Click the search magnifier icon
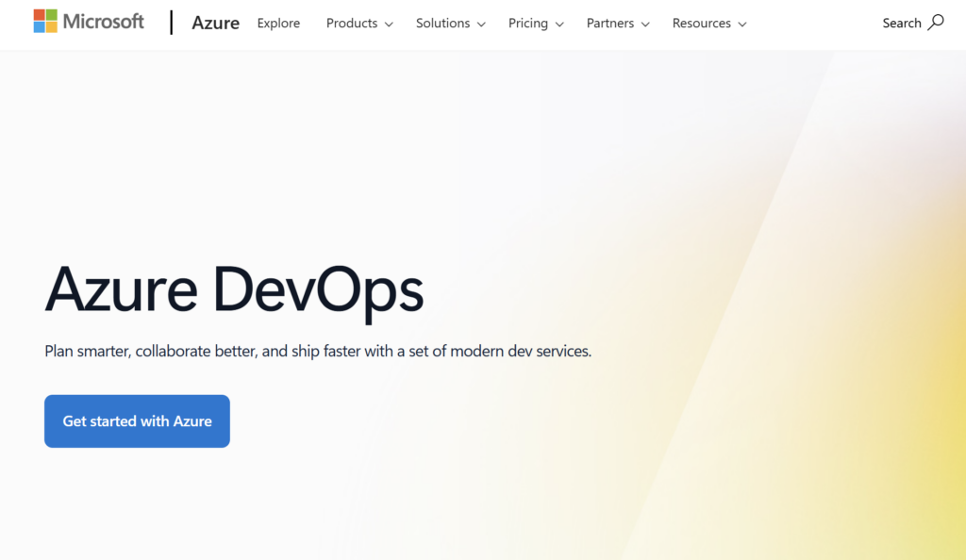Screen dimensions: 966x560 936,23
